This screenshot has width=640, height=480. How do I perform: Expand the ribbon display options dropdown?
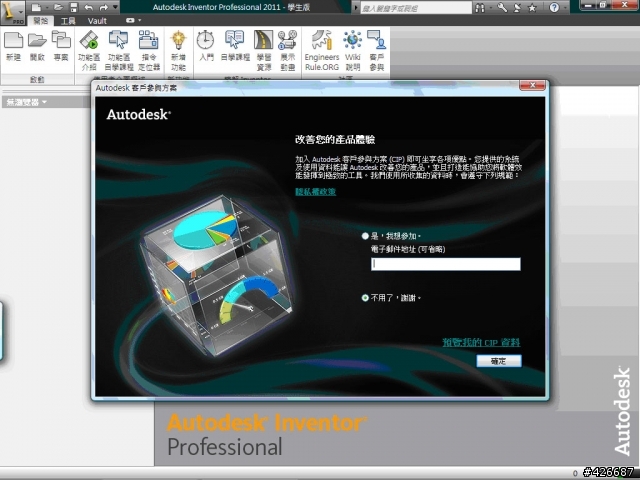140,20
